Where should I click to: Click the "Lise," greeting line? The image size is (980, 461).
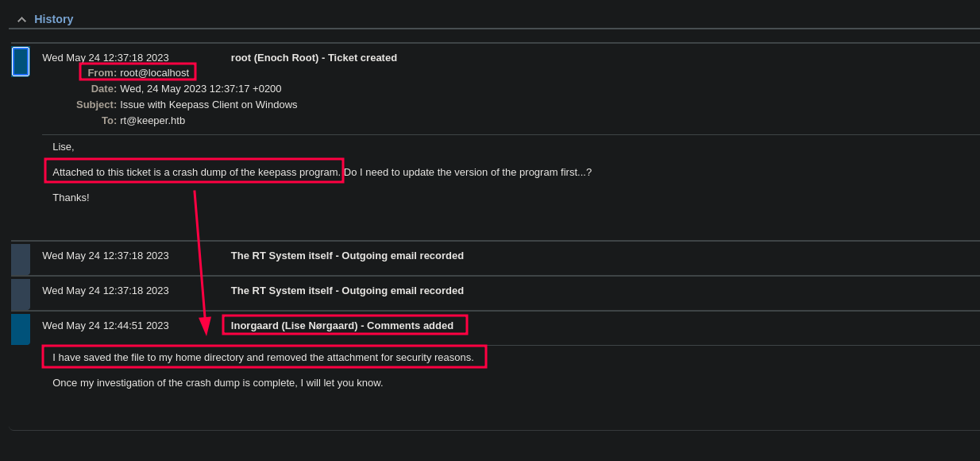(64, 147)
